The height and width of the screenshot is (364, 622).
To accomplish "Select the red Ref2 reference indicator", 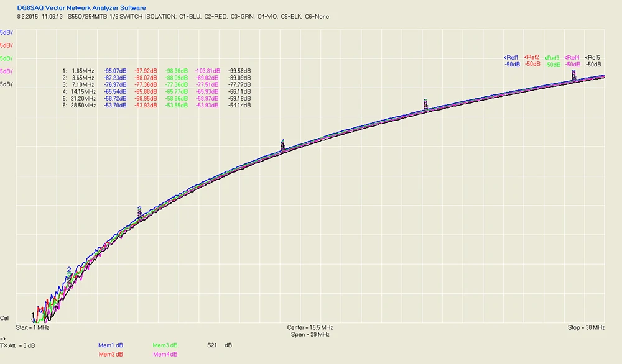I will pos(532,61).
